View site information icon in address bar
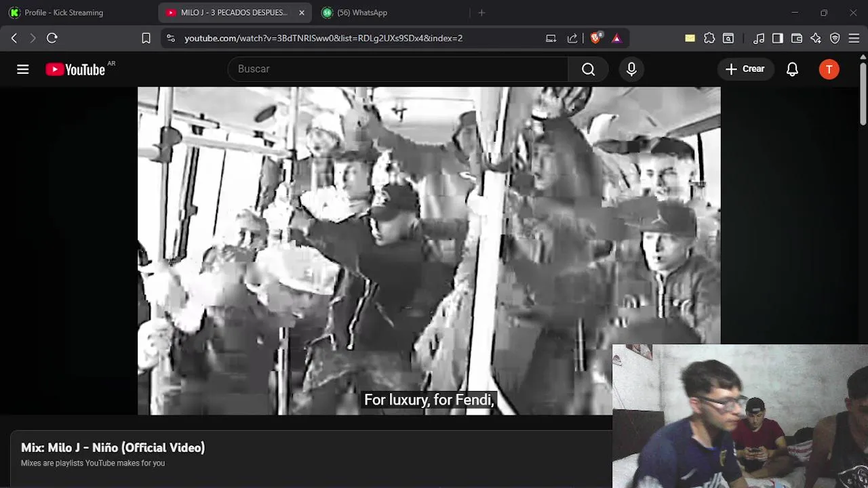Viewport: 868px width, 488px height. [x=171, y=38]
